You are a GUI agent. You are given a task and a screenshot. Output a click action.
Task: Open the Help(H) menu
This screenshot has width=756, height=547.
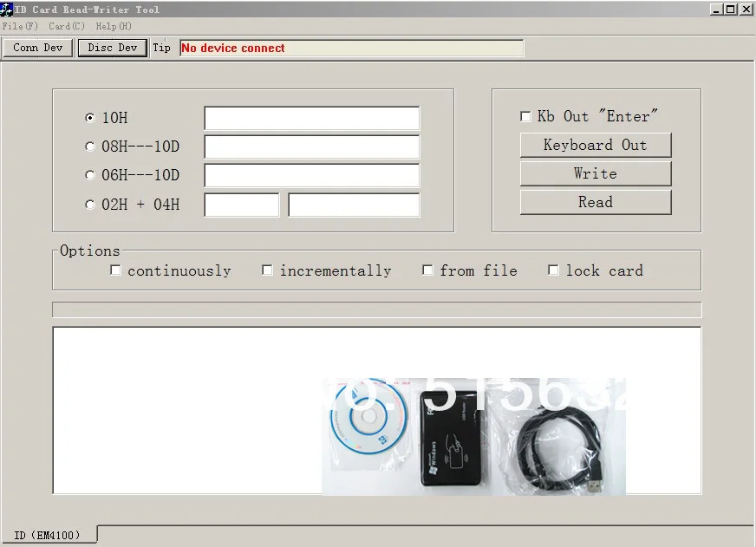pos(112,26)
